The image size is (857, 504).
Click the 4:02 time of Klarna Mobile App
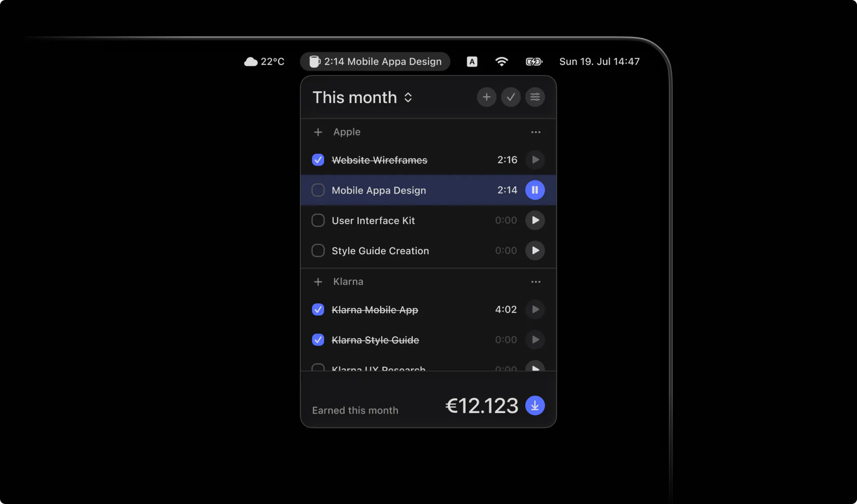pyautogui.click(x=506, y=310)
